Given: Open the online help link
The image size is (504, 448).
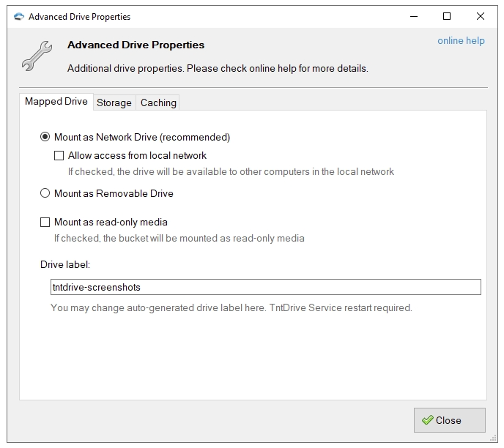Looking at the screenshot, I should click(461, 41).
